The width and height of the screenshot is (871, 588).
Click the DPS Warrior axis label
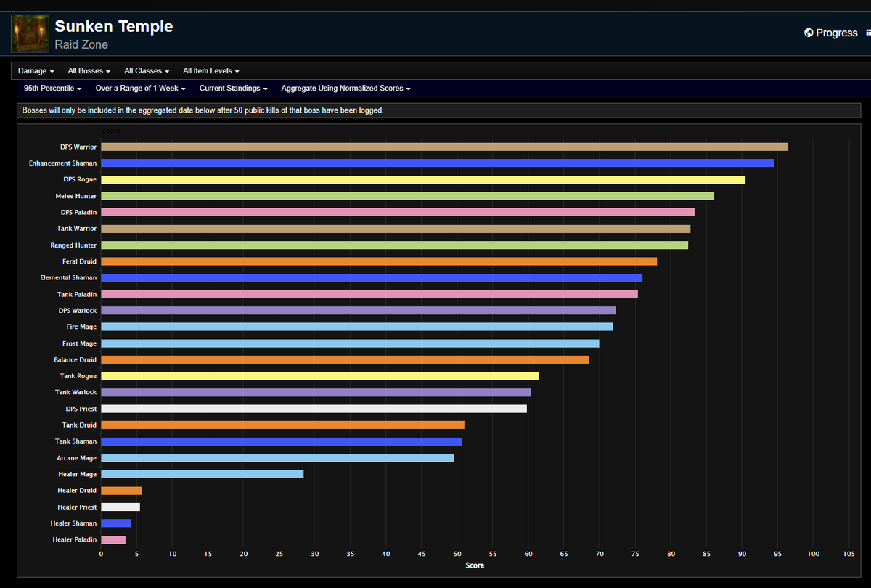(78, 147)
